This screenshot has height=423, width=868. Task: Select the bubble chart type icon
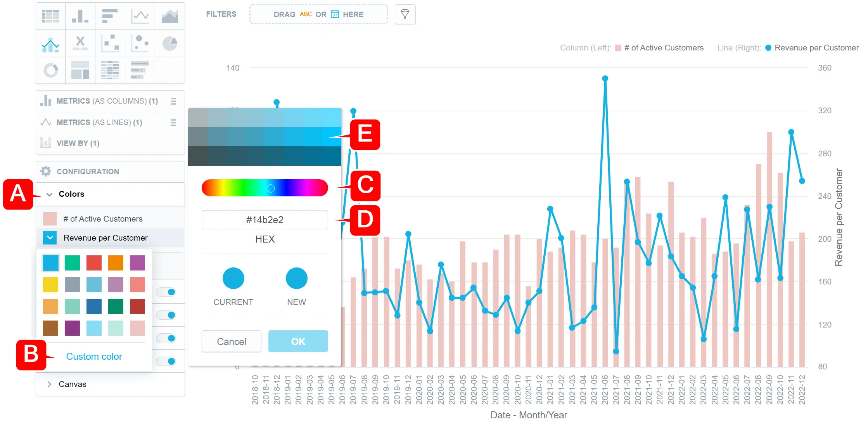(140, 43)
